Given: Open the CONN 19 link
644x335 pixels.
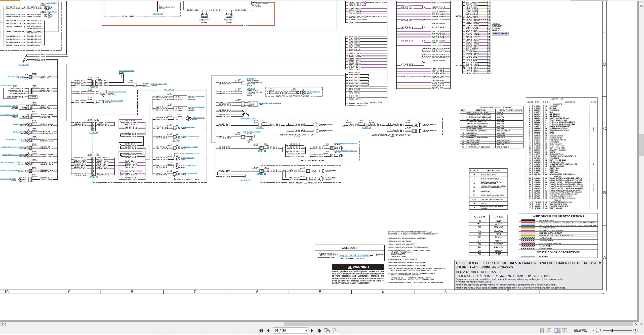Looking at the screenshot, I should (366, 128).
